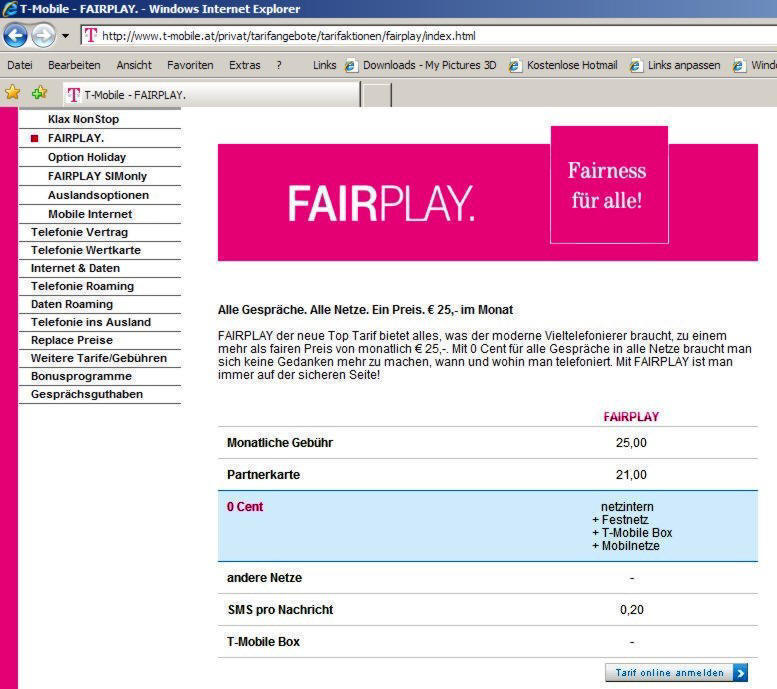This screenshot has height=689, width=777.
Task: Click the 21,00 Partnerkarte value
Action: 631,475
